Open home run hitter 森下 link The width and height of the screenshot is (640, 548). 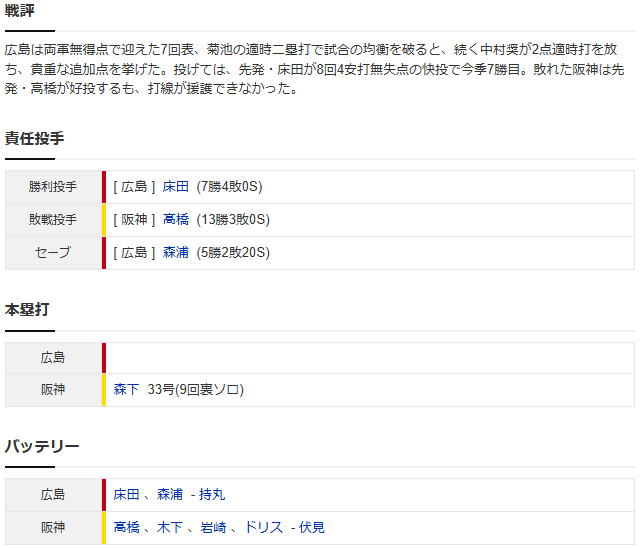[126, 389]
